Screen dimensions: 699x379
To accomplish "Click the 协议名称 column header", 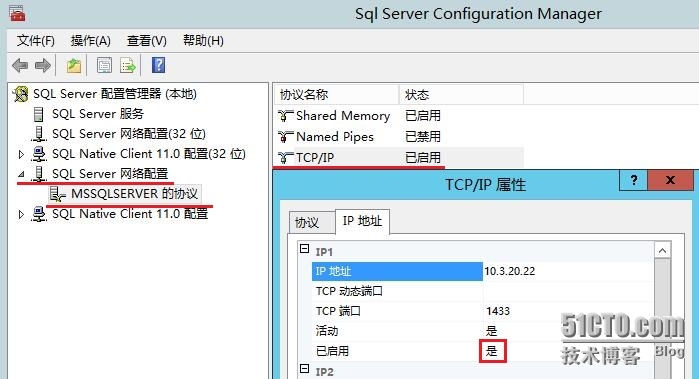I will pos(336,95).
